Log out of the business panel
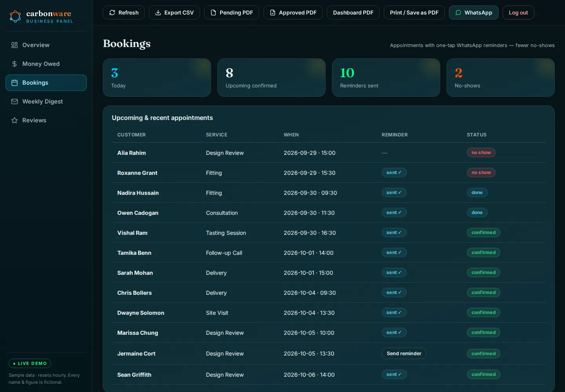 coord(518,13)
